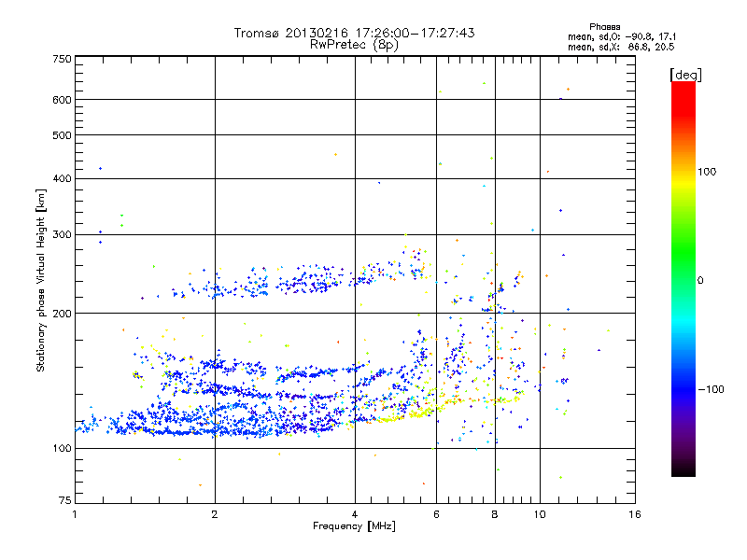747x560 pixels.
Task: Click the y-axis tick label '400'
Action: (62, 179)
